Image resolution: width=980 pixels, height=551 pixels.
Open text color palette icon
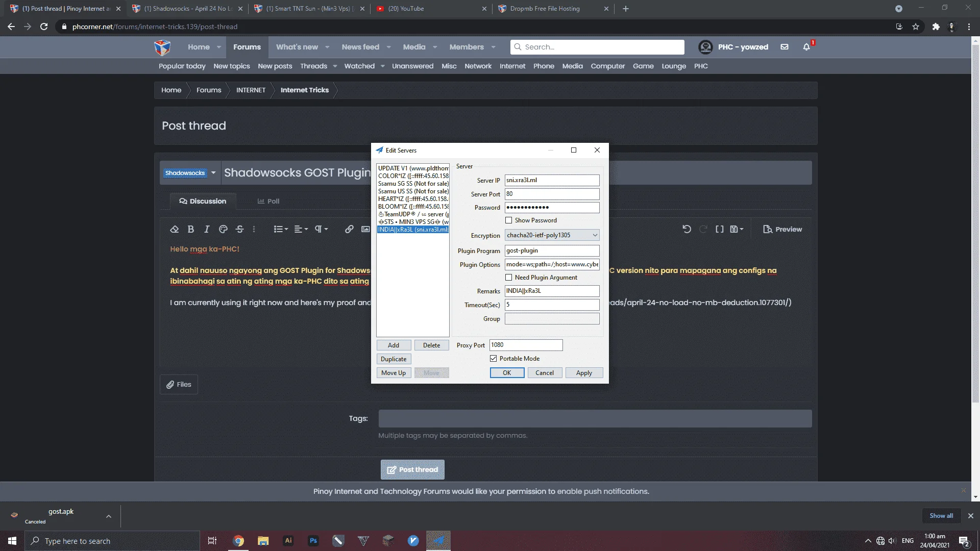pos(223,230)
